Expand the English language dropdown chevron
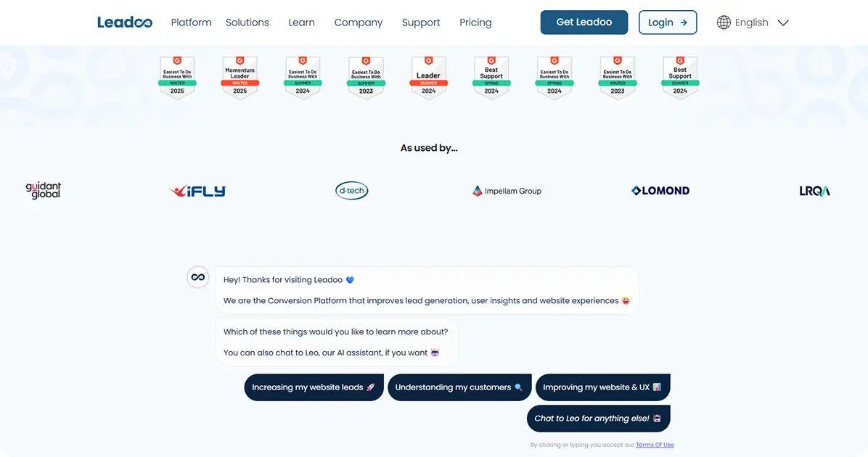Image resolution: width=868 pixels, height=457 pixels. [783, 22]
